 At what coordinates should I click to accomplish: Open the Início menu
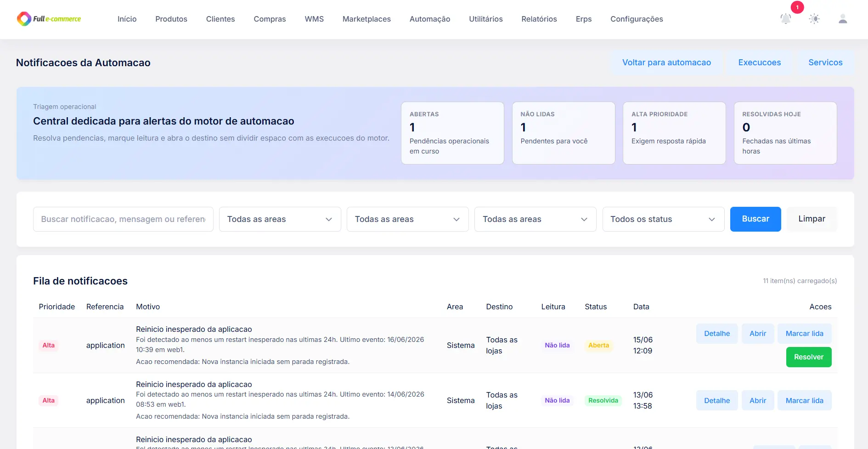tap(127, 19)
